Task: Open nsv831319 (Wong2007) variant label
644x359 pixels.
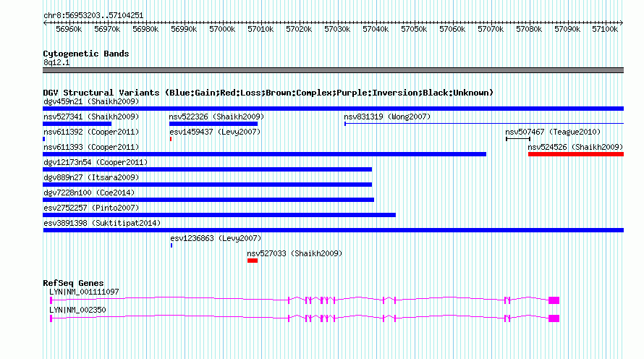Action: point(387,117)
